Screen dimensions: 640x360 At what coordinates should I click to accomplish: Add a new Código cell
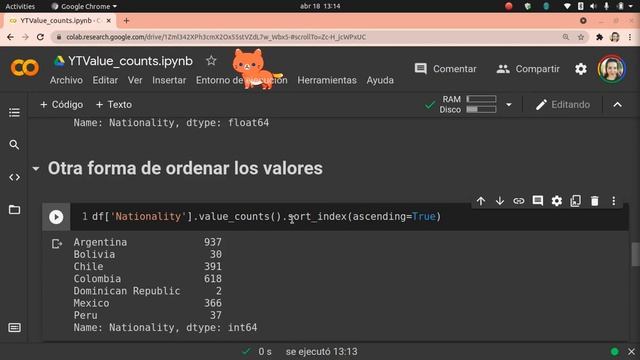[x=62, y=104]
